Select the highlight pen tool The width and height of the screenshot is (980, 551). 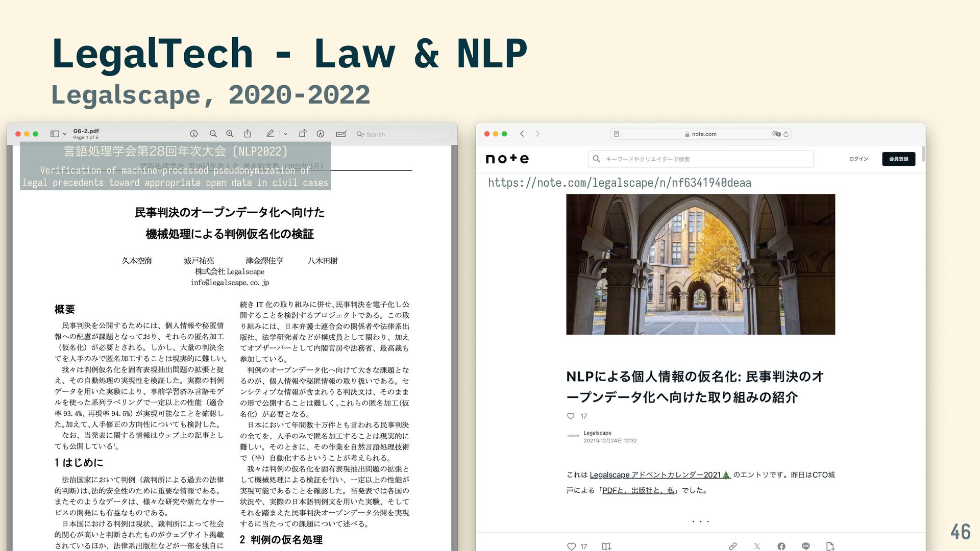click(x=270, y=134)
